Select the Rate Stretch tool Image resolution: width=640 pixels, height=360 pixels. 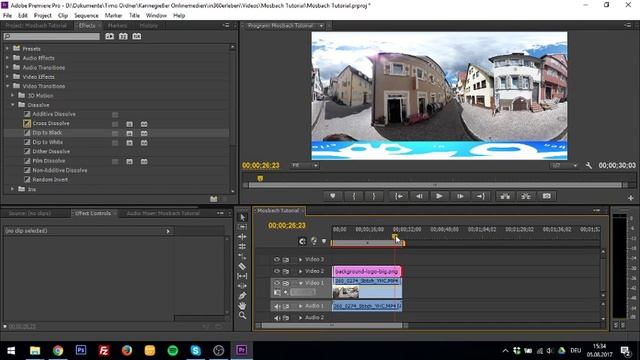(x=242, y=256)
